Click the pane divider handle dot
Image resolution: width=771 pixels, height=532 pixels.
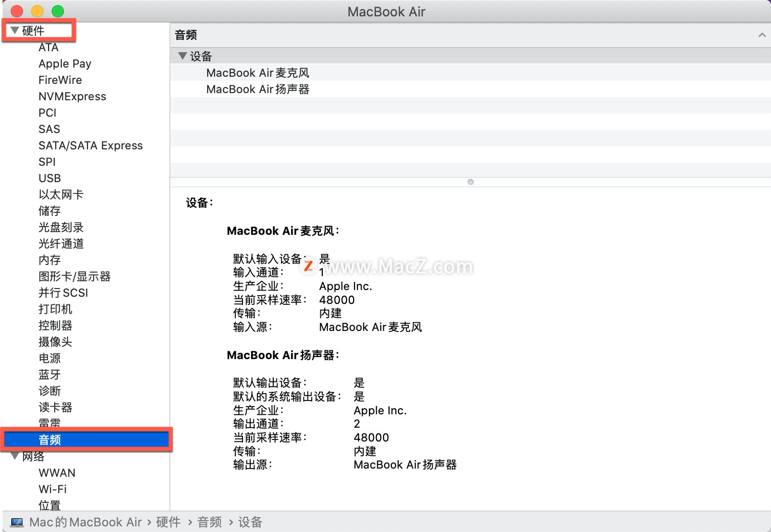[x=471, y=182]
